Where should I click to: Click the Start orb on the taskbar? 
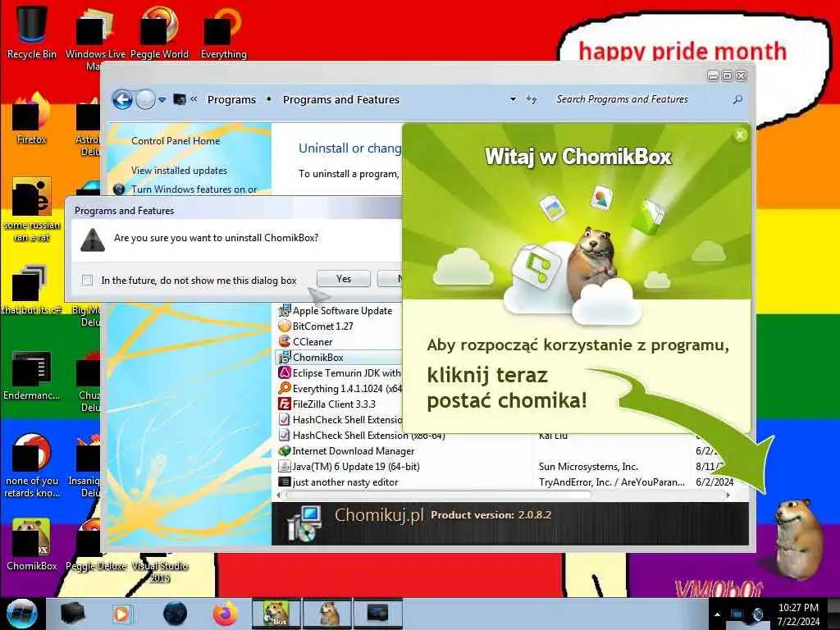coord(21,614)
